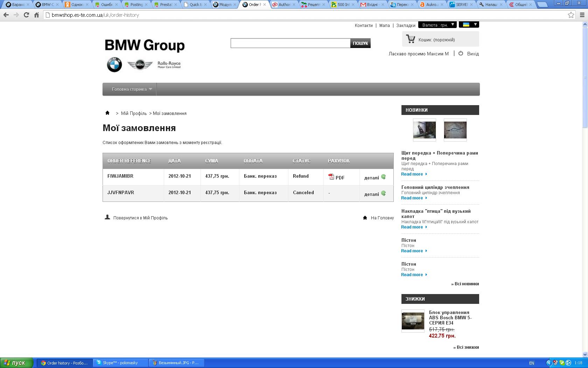
Task: Open the Закладки link
Action: pos(406,25)
